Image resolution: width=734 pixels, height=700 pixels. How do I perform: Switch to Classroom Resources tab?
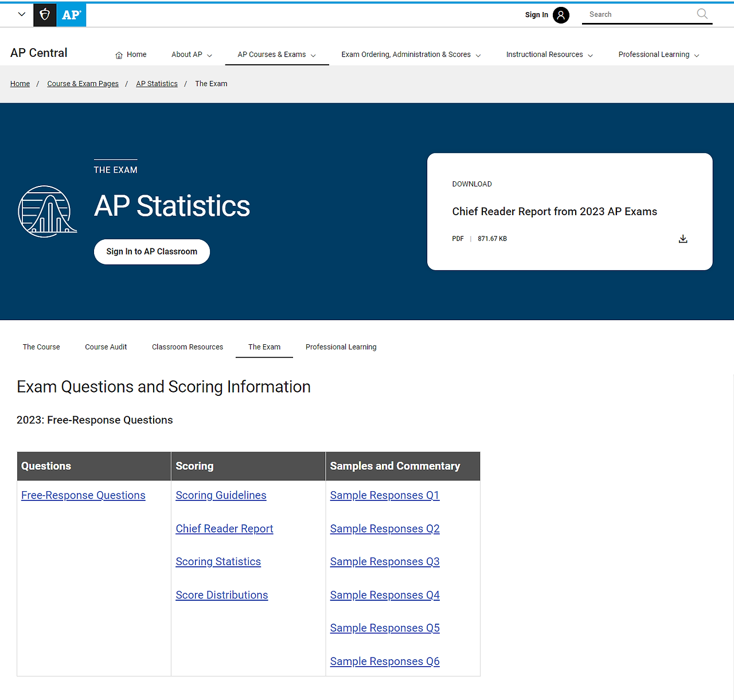pos(188,347)
